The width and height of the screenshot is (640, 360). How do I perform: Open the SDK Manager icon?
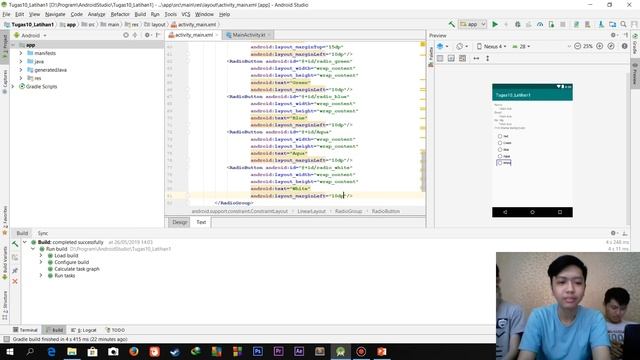tap(601, 24)
